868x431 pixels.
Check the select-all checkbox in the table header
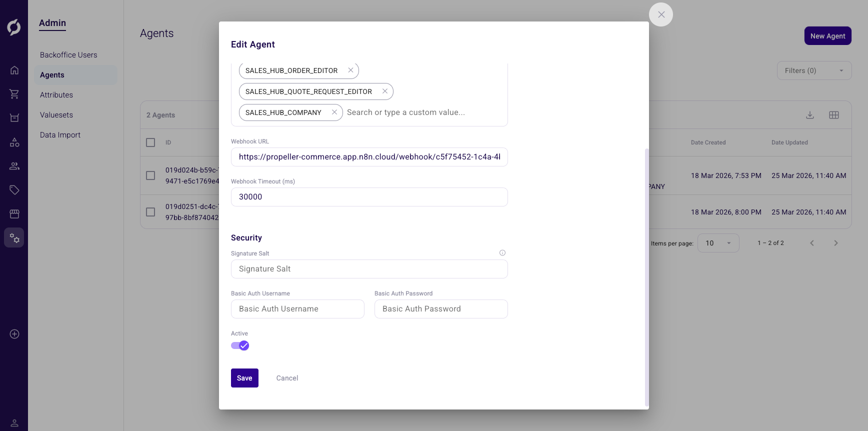(x=150, y=142)
